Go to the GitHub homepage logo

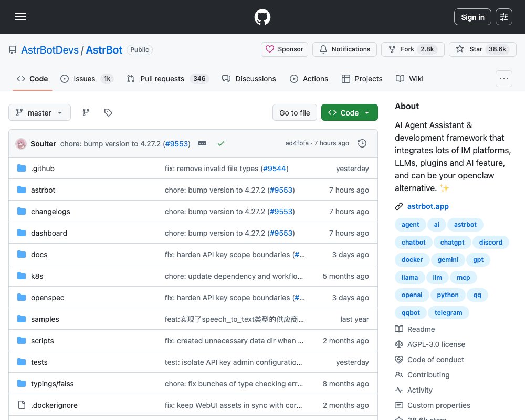[x=262, y=17]
